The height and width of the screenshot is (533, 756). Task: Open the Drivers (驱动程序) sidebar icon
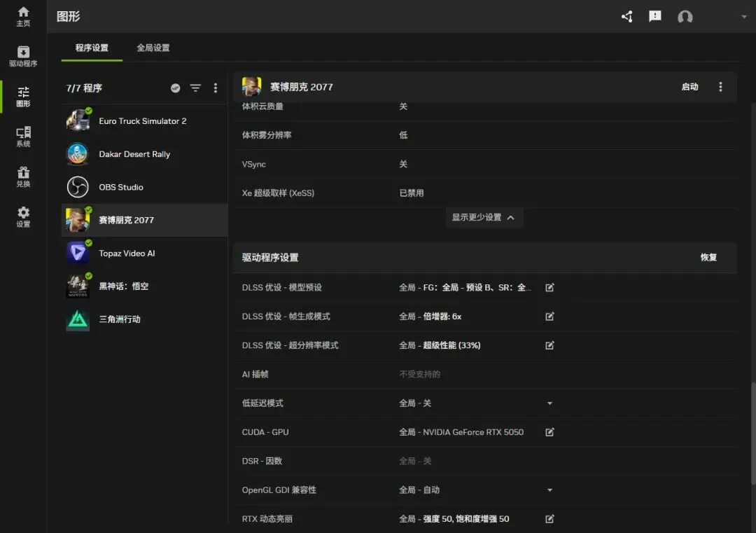(23, 57)
